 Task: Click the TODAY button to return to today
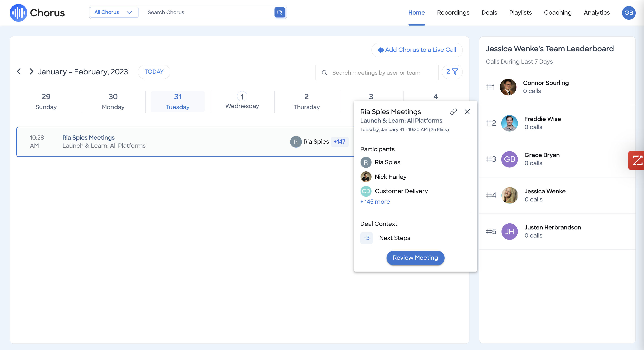(x=154, y=72)
